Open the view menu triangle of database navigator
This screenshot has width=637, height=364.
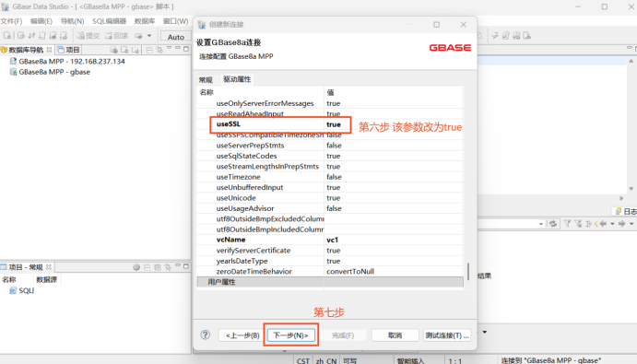tap(169, 48)
